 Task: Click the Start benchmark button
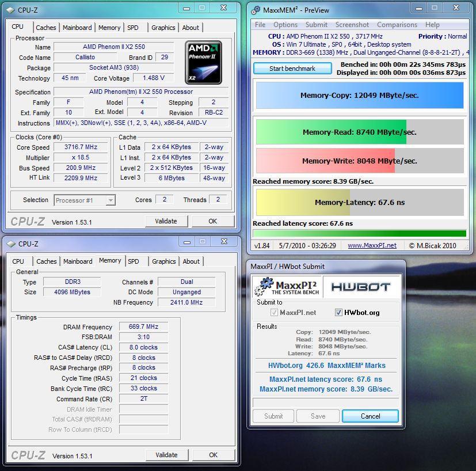pos(292,69)
